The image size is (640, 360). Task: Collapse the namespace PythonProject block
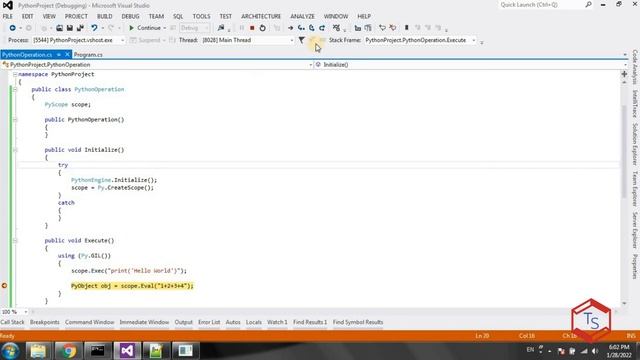click(x=15, y=74)
